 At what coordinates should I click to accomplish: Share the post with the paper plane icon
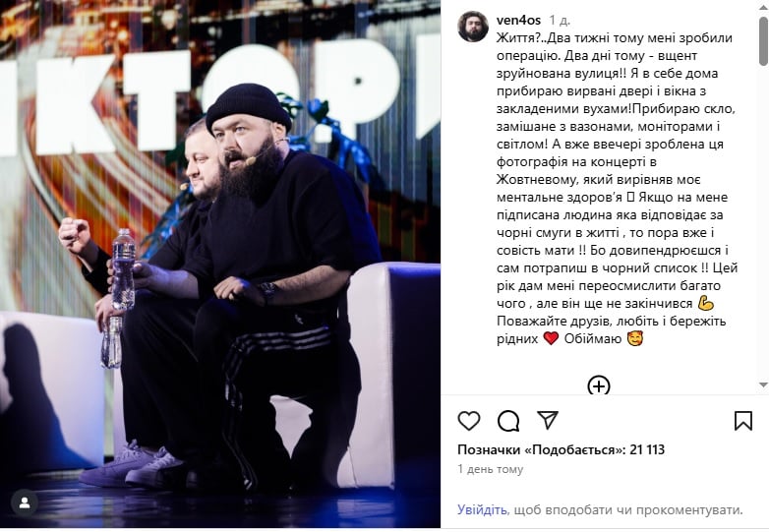tap(548, 420)
